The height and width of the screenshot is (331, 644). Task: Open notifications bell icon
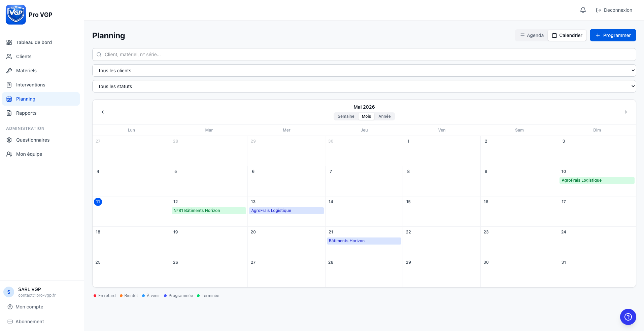coord(583,10)
